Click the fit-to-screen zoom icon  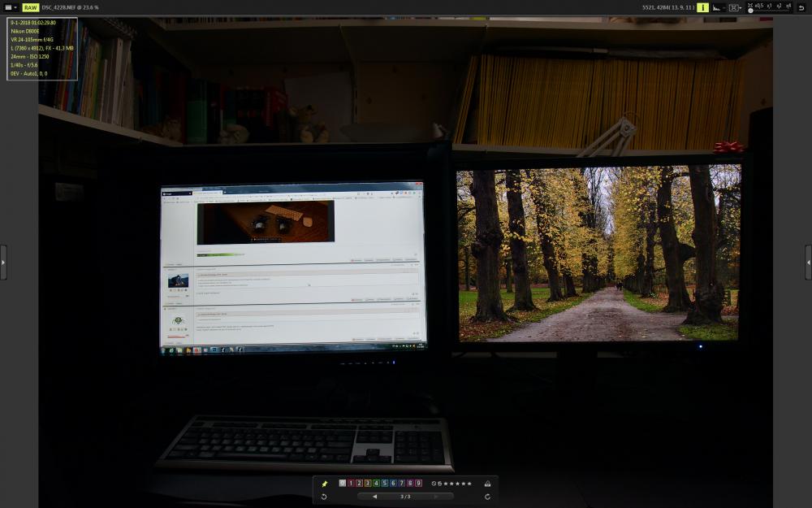point(749,5)
